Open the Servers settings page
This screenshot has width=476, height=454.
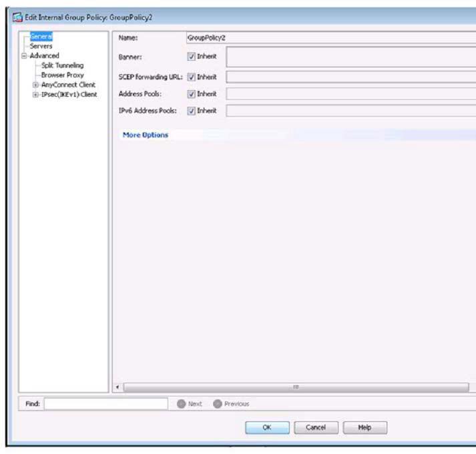point(41,47)
